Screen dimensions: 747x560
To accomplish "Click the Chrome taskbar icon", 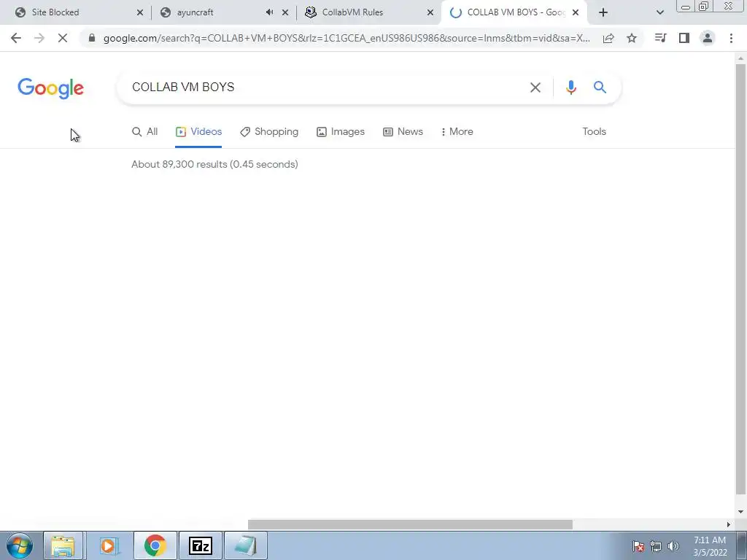I will coord(155,545).
